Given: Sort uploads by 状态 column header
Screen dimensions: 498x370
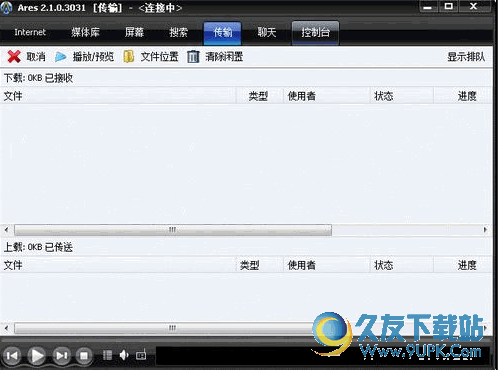Looking at the screenshot, I should point(402,265).
